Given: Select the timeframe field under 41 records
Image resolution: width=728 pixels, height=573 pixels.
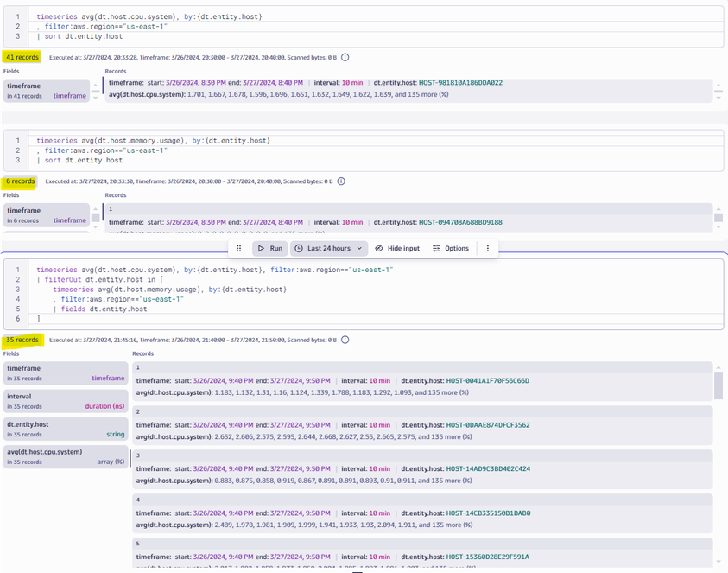Looking at the screenshot, I should coord(47,91).
